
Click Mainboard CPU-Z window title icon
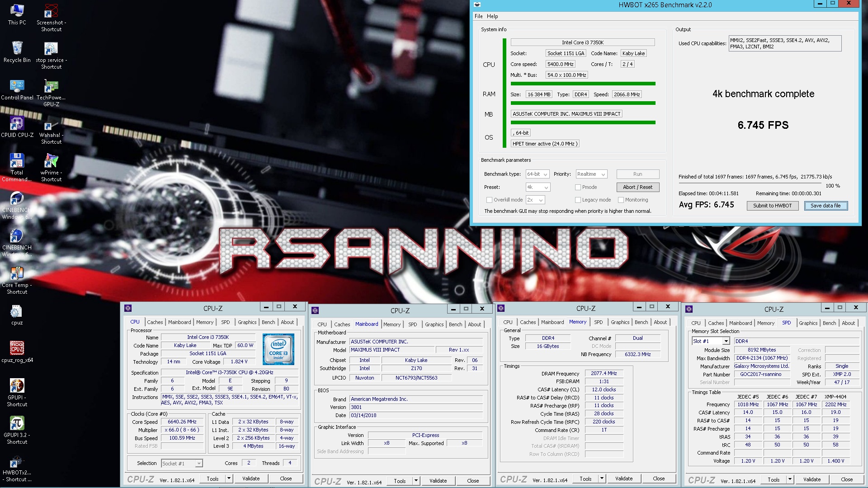tap(315, 310)
